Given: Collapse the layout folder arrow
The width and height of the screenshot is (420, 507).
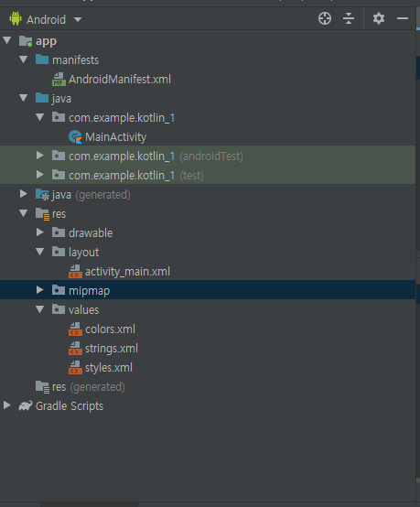Looking at the screenshot, I should click(40, 252).
